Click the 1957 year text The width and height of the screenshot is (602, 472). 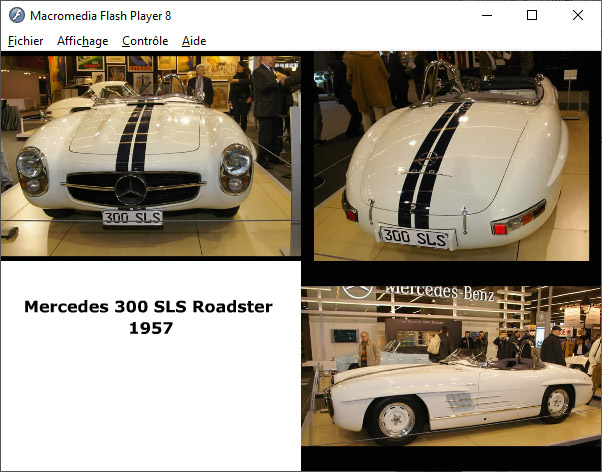click(151, 328)
